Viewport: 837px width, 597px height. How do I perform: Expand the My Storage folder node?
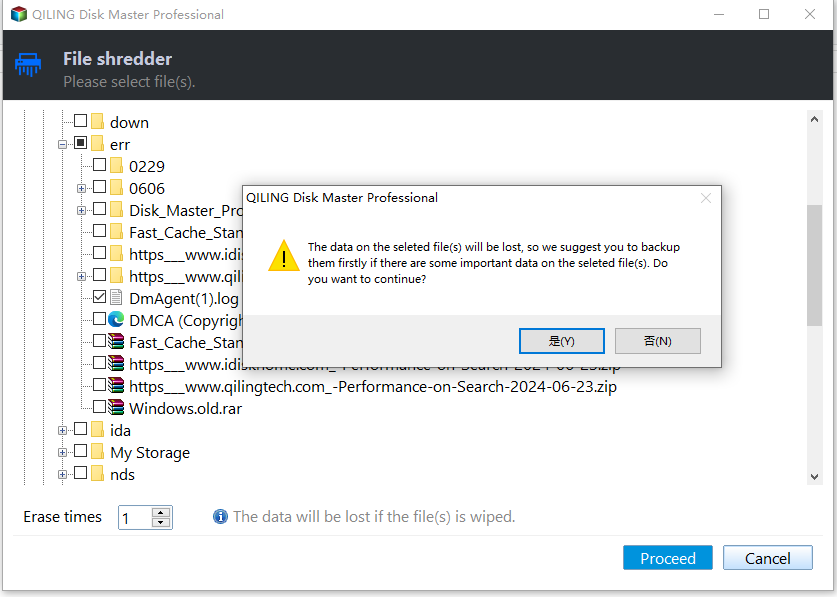tap(62, 452)
